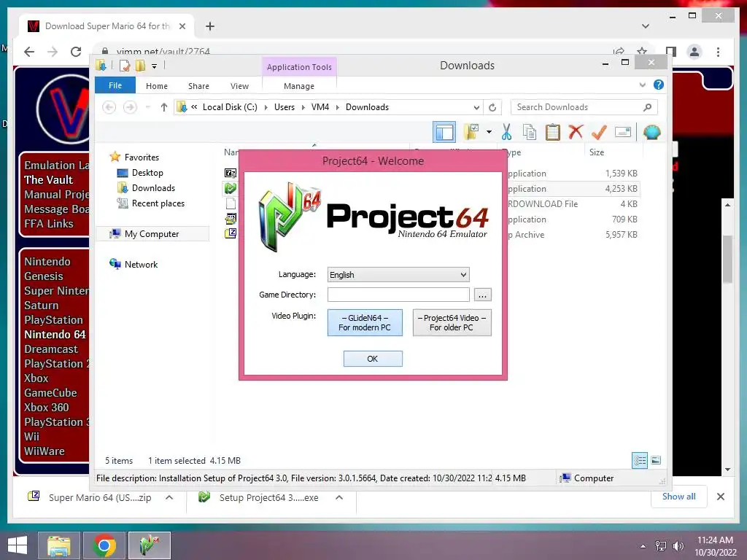Click the RDOWNLOAD File type row
747x560 pixels.
click(x=542, y=204)
